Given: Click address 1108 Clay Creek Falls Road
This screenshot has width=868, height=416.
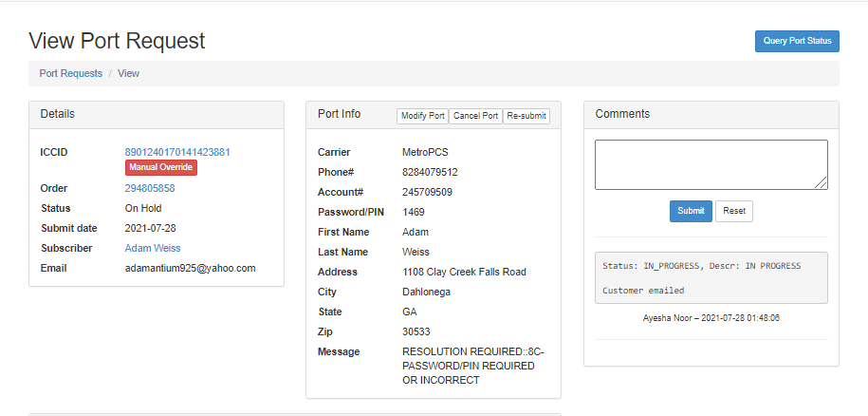Looking at the screenshot, I should [464, 272].
